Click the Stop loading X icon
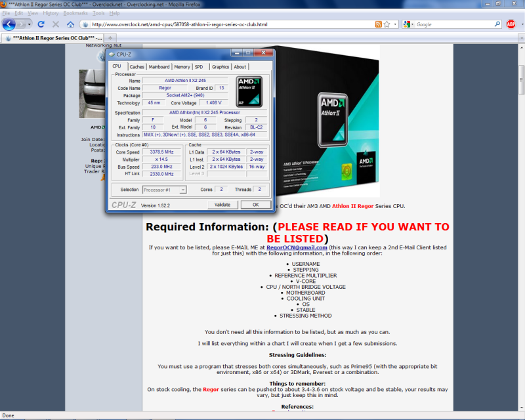The width and height of the screenshot is (525, 420). (x=56, y=24)
